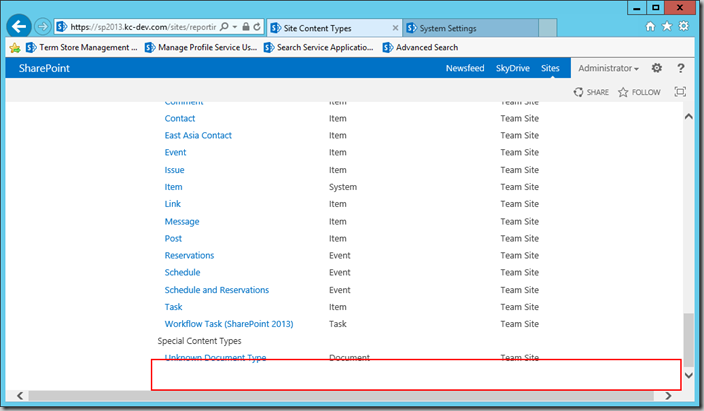This screenshot has width=704, height=411.
Task: Open Term Store Management bookmark
Action: 81,47
